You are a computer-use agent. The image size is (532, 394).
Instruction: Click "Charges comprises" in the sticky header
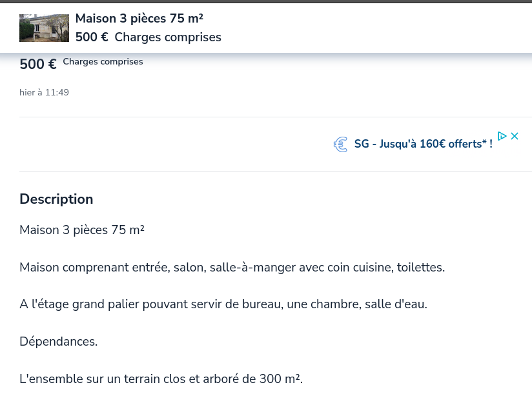[168, 37]
